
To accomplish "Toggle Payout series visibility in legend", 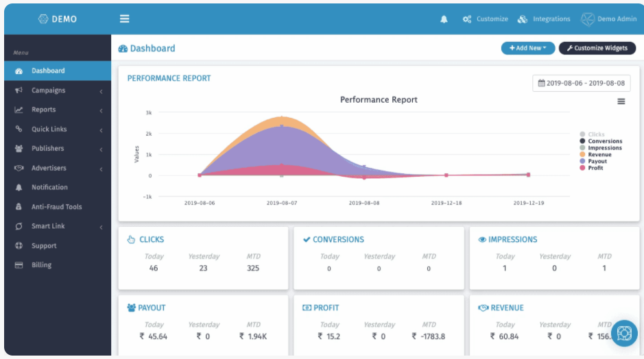I will tap(597, 162).
